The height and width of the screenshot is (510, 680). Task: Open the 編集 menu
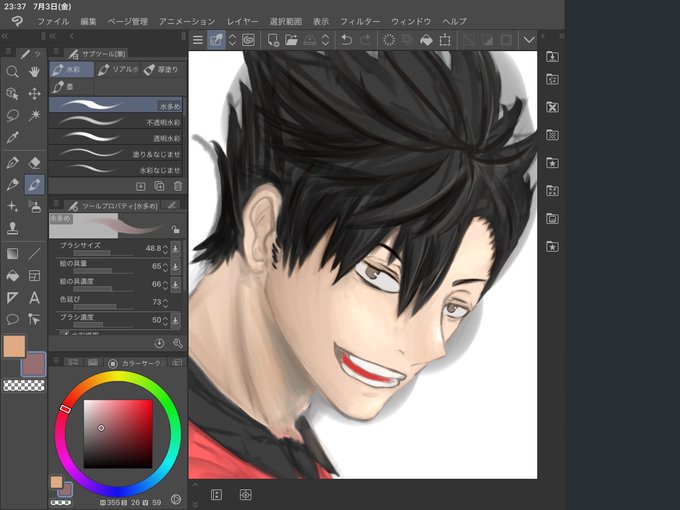(88, 21)
